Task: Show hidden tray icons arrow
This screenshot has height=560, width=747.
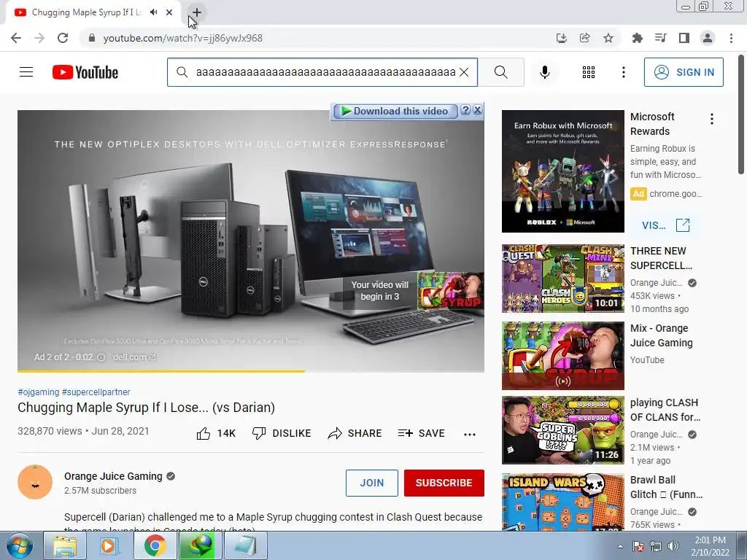Action: (x=620, y=546)
